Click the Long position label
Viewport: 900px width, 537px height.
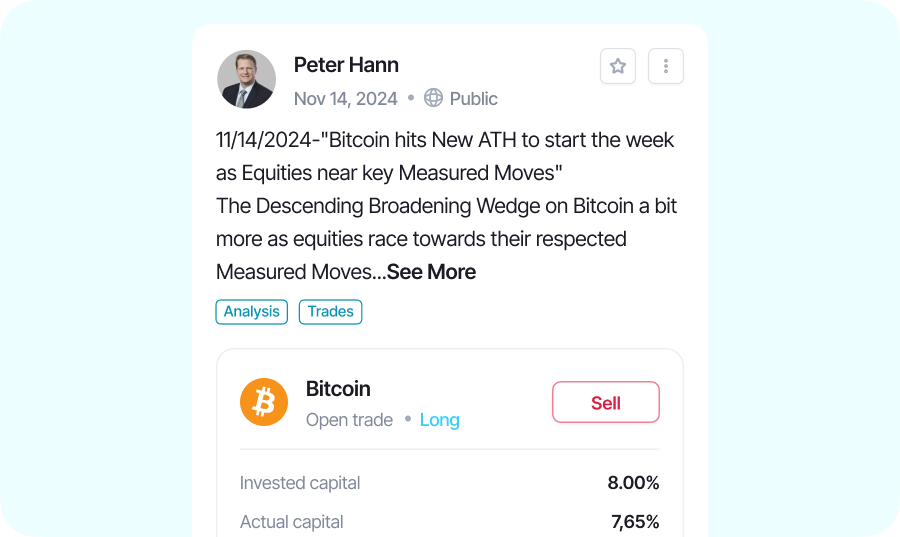pyautogui.click(x=439, y=420)
